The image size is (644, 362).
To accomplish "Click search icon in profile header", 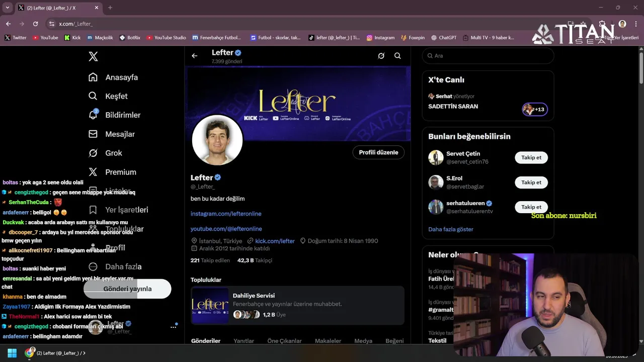I will 397,56.
